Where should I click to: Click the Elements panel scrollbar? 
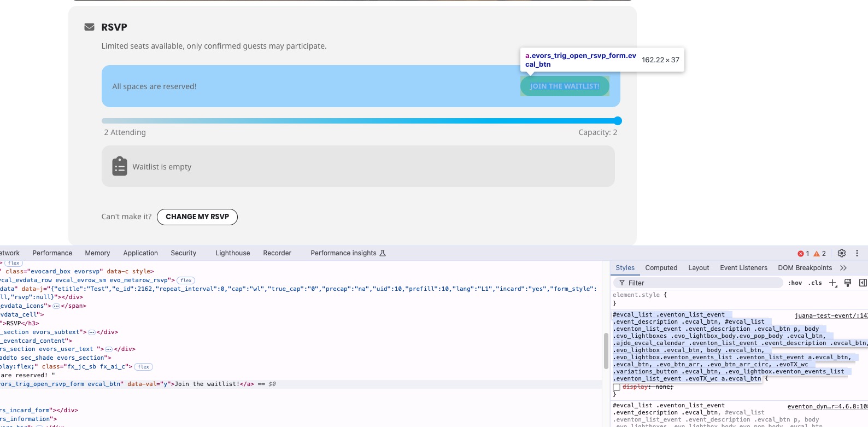[x=606, y=351]
